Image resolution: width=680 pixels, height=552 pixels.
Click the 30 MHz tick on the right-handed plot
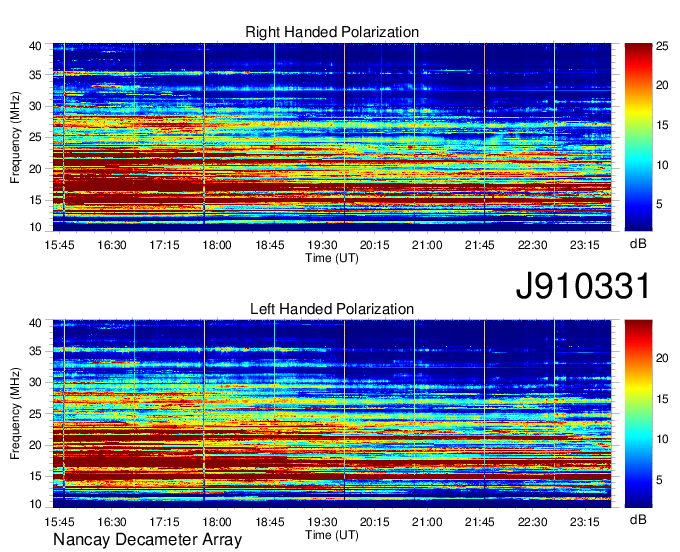(x=36, y=106)
